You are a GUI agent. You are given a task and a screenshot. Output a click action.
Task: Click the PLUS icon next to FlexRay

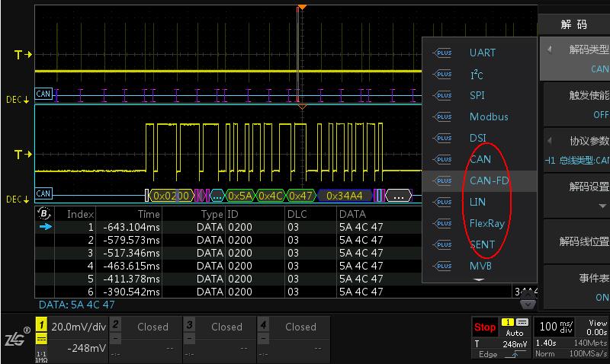tap(442, 223)
